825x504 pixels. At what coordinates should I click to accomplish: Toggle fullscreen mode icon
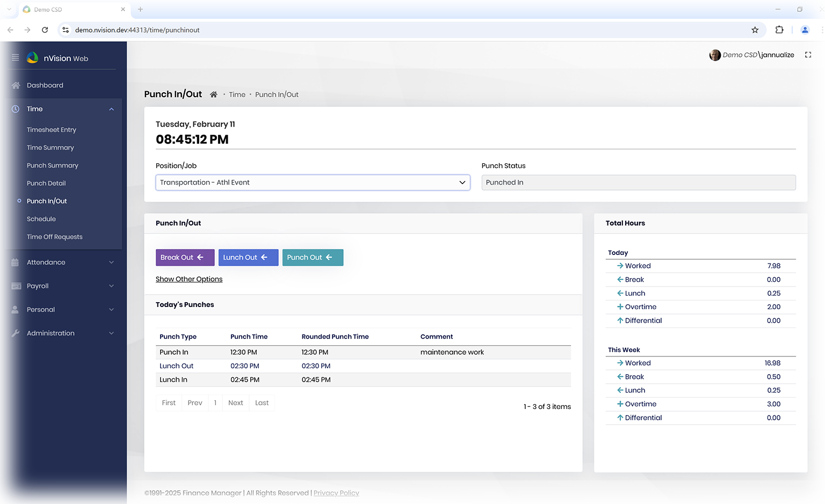[808, 55]
